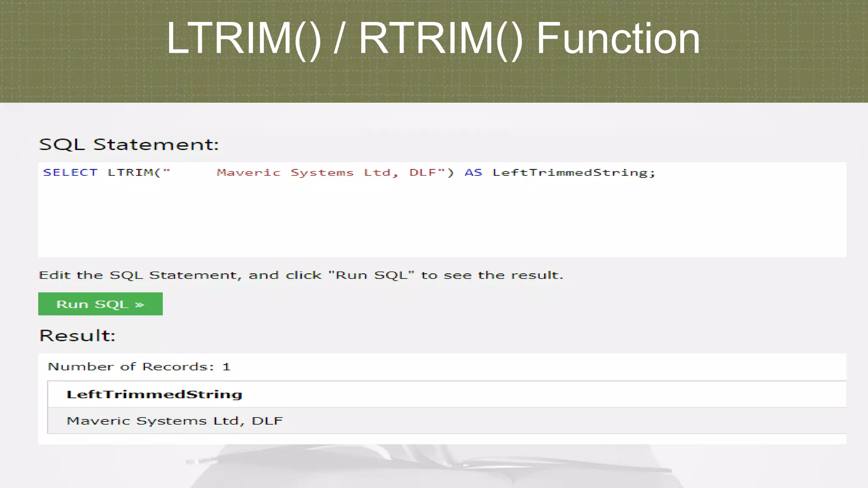Click the Result: heading
Viewport: 868px width, 488px height.
(x=77, y=335)
